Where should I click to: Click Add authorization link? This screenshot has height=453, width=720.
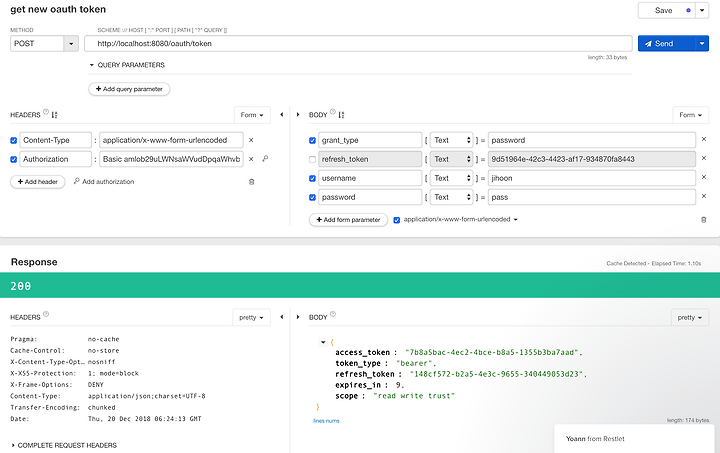point(104,182)
